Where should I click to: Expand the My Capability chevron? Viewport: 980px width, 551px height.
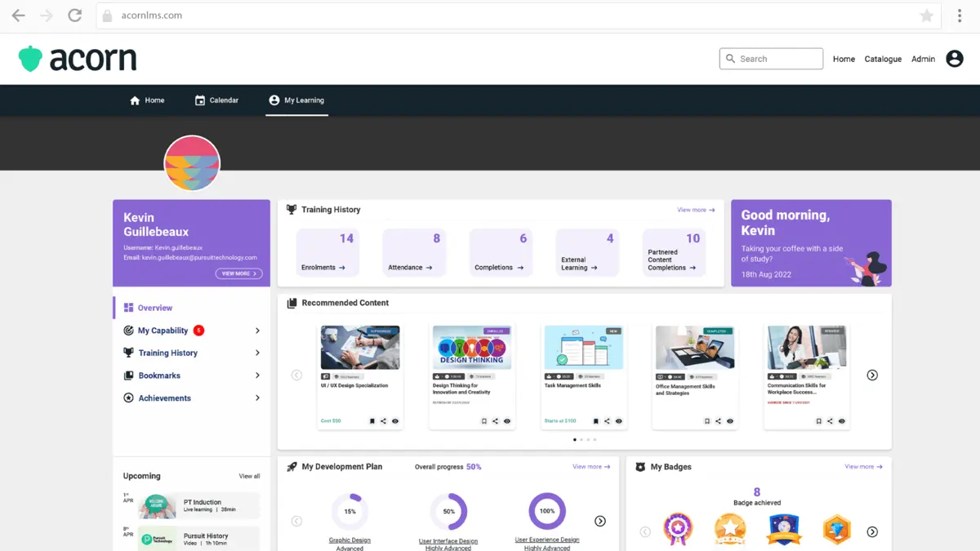257,331
